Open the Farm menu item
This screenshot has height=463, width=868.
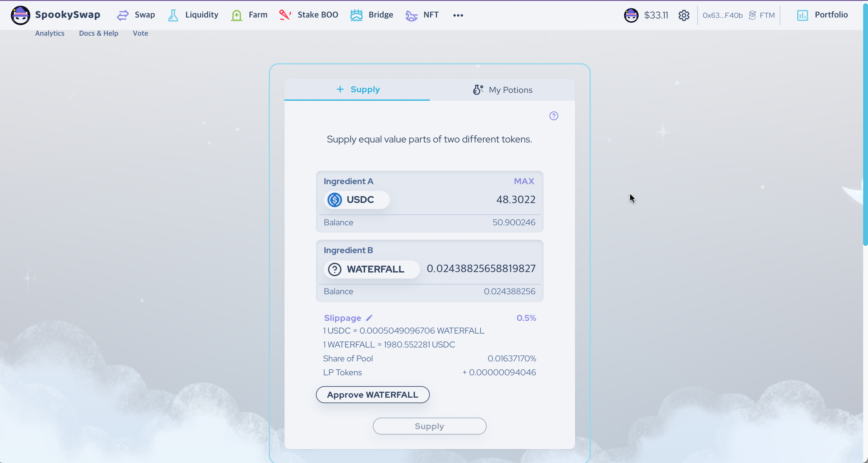(249, 15)
